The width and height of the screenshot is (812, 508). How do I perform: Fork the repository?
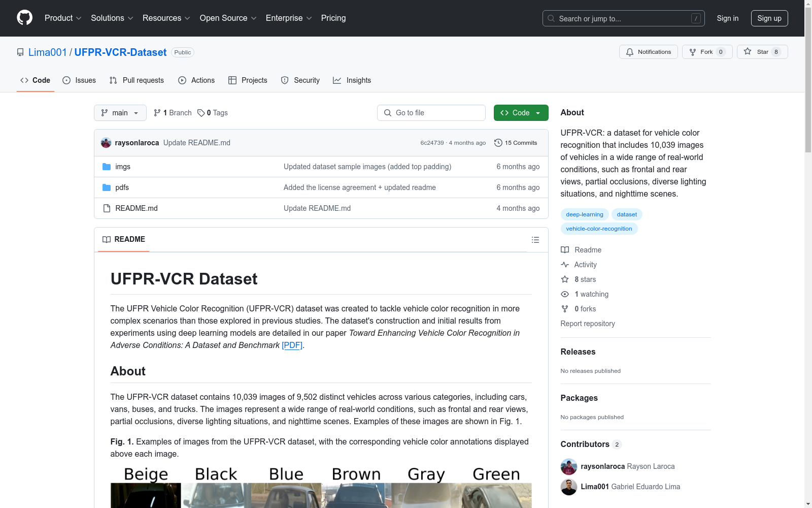[x=707, y=52]
